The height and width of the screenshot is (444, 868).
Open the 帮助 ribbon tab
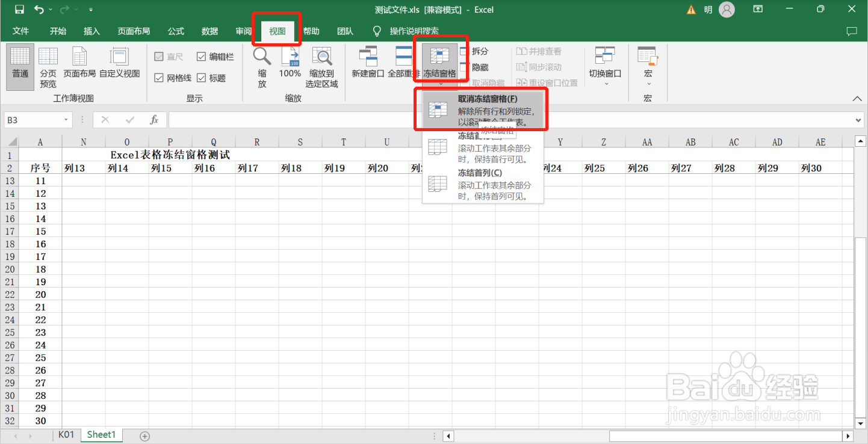pyautogui.click(x=311, y=31)
